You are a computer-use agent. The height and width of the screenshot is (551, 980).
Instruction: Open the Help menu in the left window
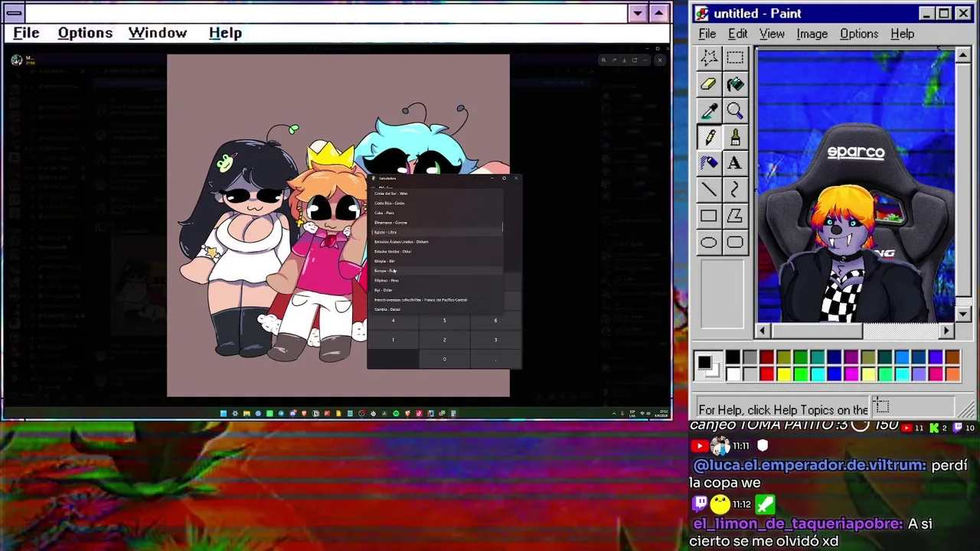pos(225,33)
